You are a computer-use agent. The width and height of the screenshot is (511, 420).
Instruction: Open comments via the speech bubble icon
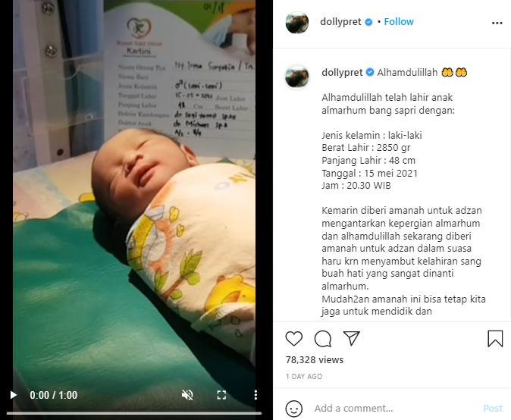(x=323, y=339)
